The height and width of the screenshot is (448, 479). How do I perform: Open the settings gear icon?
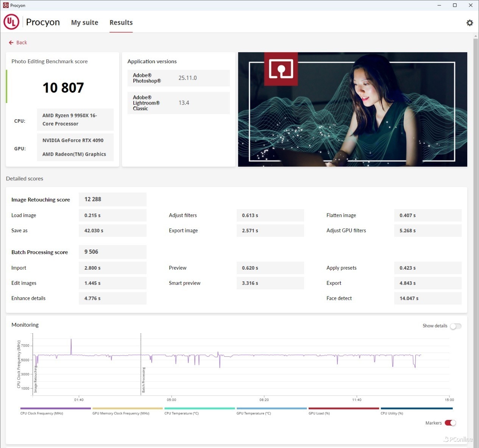[470, 23]
